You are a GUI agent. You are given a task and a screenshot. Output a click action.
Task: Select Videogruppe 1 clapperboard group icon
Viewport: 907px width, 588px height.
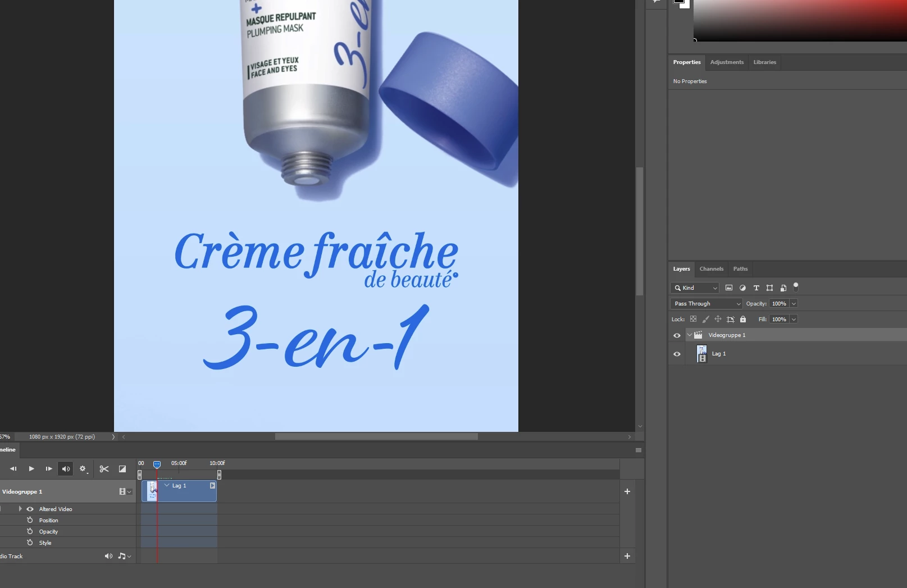698,335
